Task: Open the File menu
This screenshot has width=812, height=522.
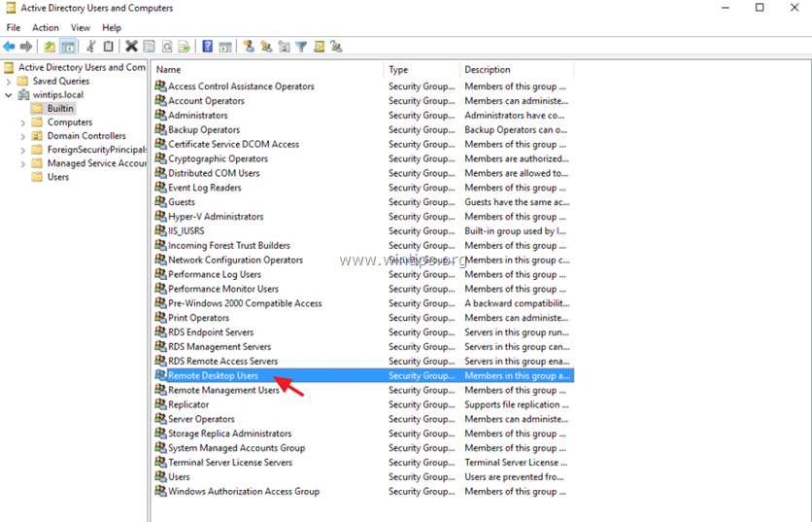Action: click(14, 27)
